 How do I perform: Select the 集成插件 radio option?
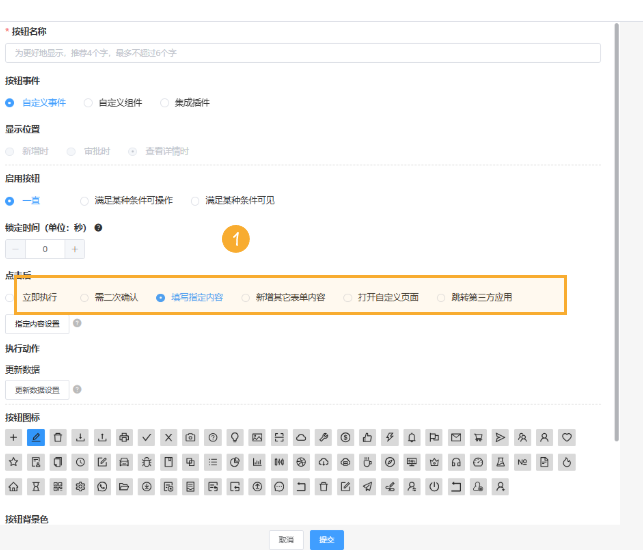[x=185, y=103]
